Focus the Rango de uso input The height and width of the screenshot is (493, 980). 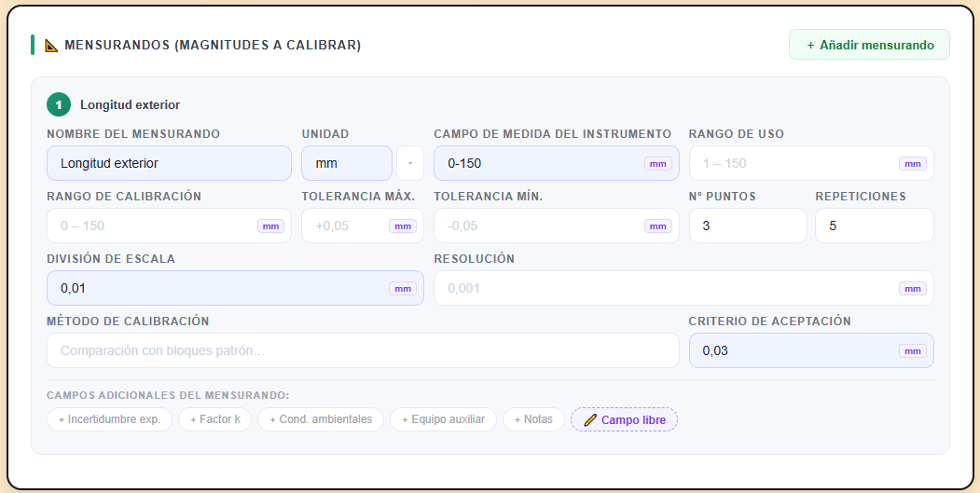coord(811,163)
